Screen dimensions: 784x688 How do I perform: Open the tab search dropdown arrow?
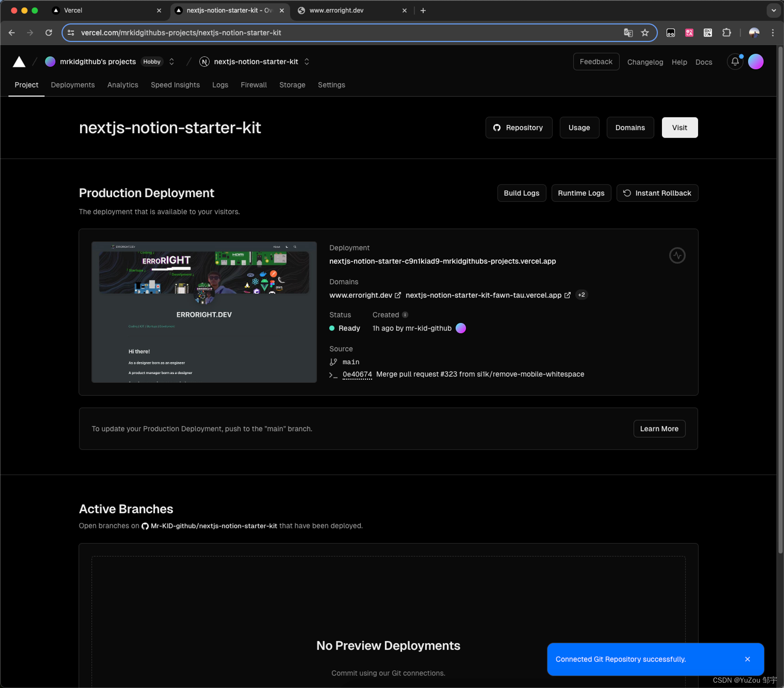pos(773,11)
